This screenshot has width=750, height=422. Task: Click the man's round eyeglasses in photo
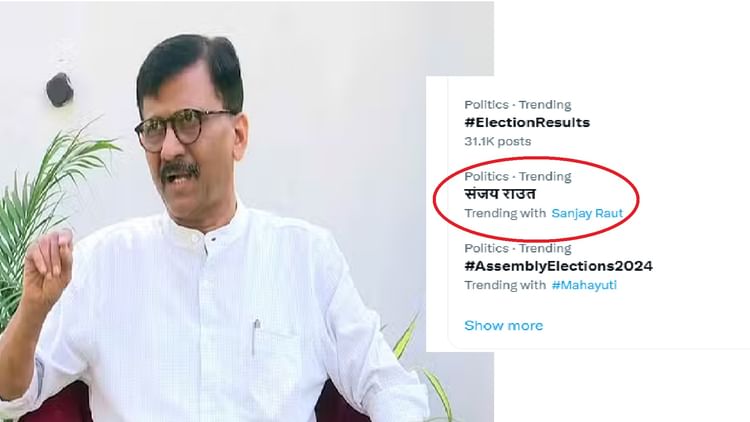coord(184,128)
